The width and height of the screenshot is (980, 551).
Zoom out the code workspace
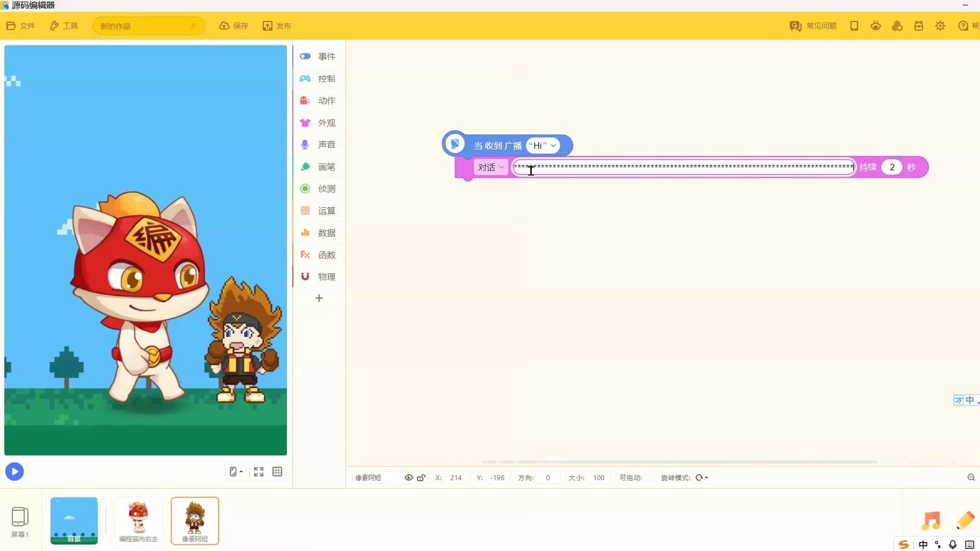coord(971,478)
